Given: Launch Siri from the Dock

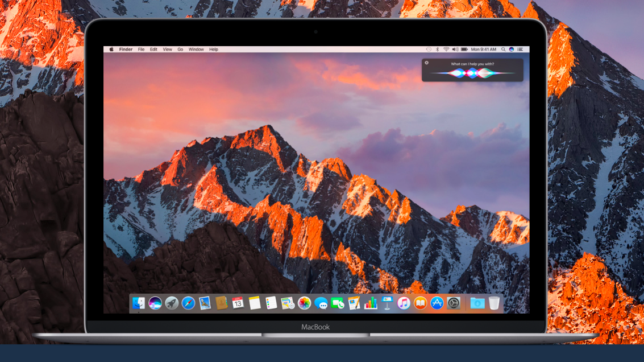Looking at the screenshot, I should pos(155,303).
